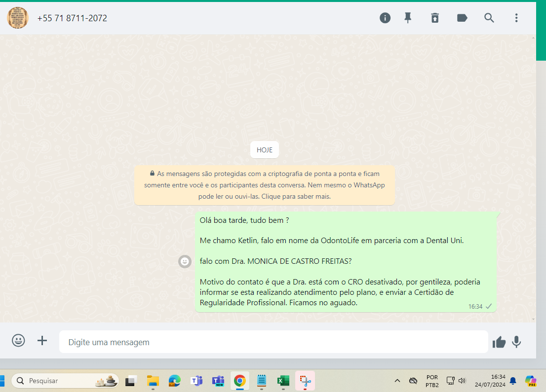Expand hidden system tray icons chevron
The height and width of the screenshot is (392, 546).
(x=397, y=381)
